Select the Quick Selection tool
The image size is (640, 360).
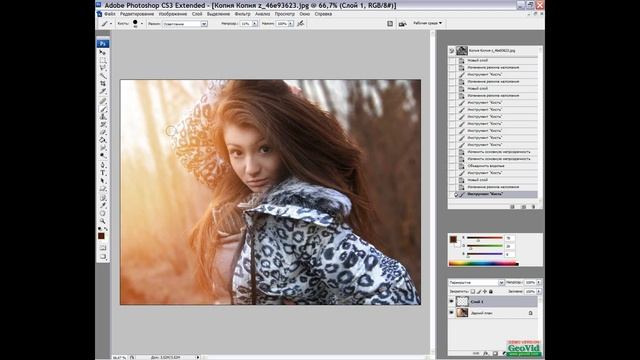click(x=102, y=76)
